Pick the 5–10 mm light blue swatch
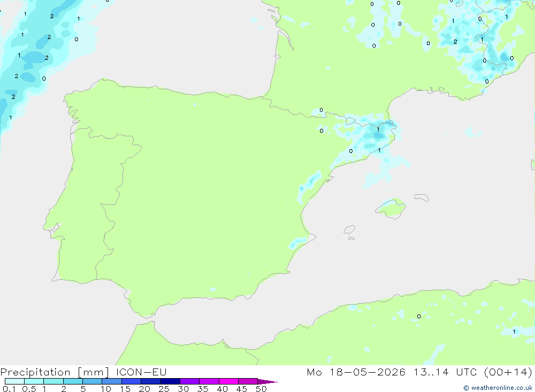The image size is (535, 392). [x=93, y=381]
